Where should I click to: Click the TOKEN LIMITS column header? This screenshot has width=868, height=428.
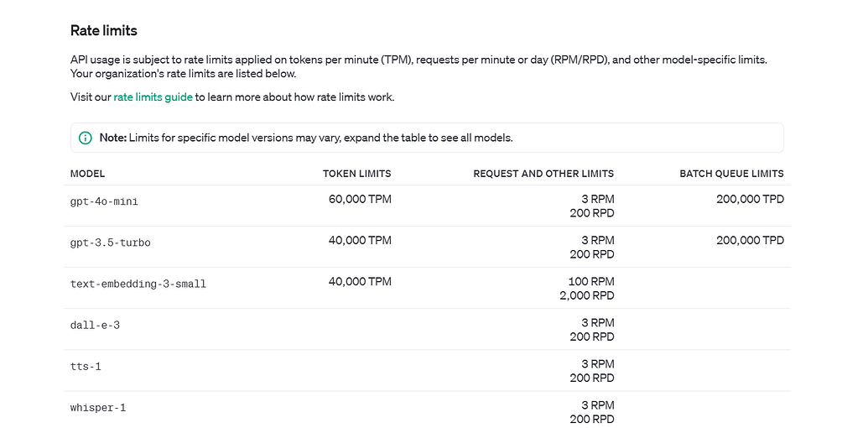click(x=356, y=174)
